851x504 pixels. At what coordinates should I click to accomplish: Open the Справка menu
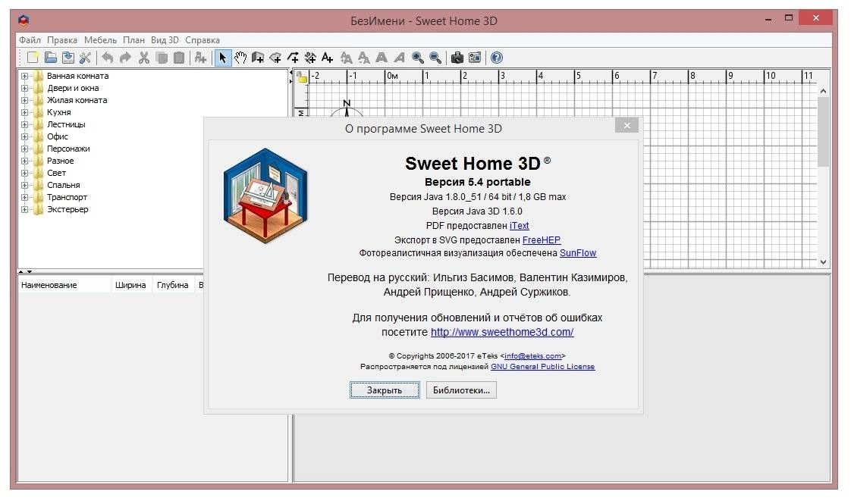click(x=203, y=40)
